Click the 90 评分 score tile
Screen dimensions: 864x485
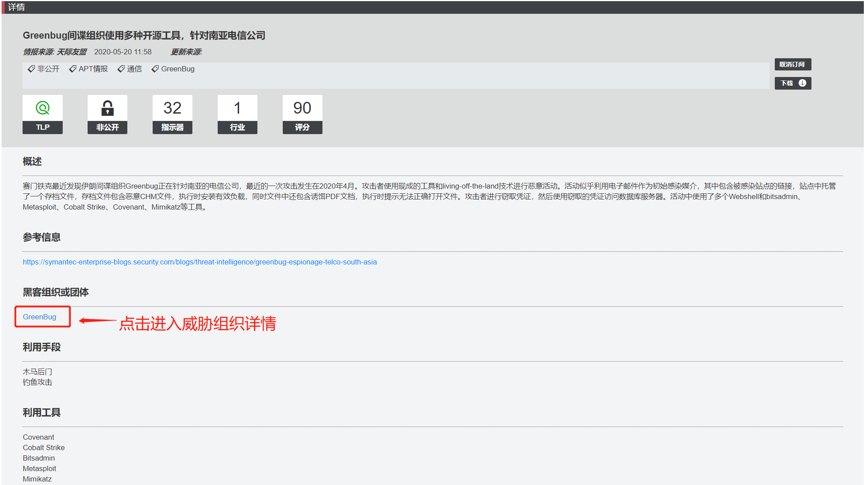click(x=303, y=114)
